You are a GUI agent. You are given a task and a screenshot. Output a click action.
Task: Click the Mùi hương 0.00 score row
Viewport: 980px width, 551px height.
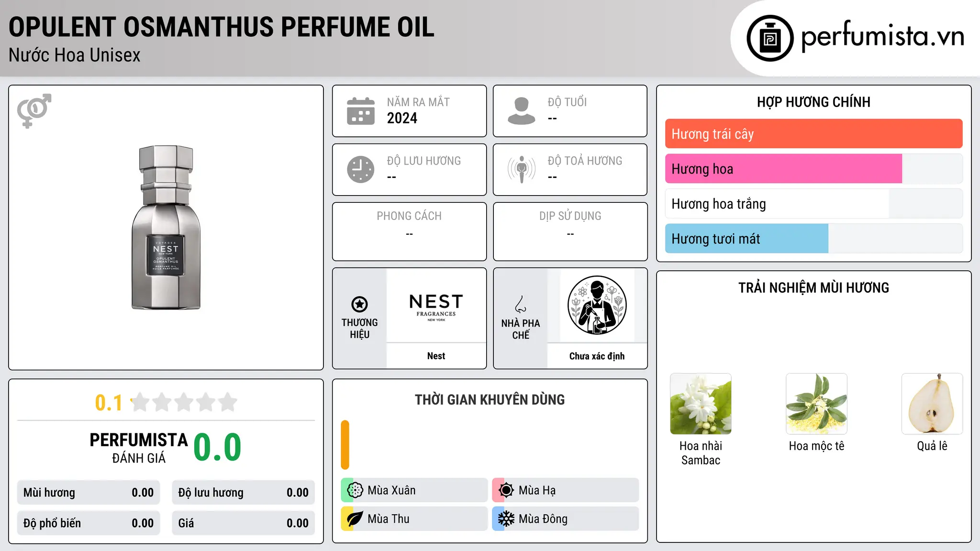coord(89,493)
